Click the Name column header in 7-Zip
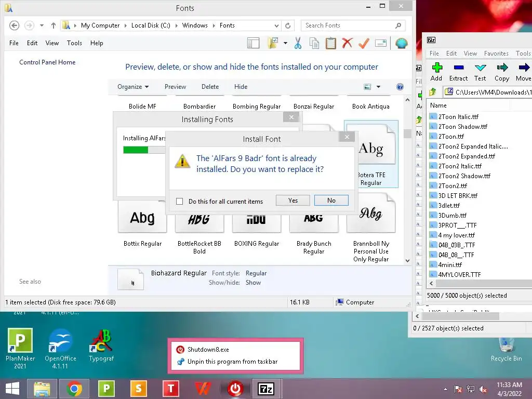Screen dimensions: 532x399 [x=468, y=105]
